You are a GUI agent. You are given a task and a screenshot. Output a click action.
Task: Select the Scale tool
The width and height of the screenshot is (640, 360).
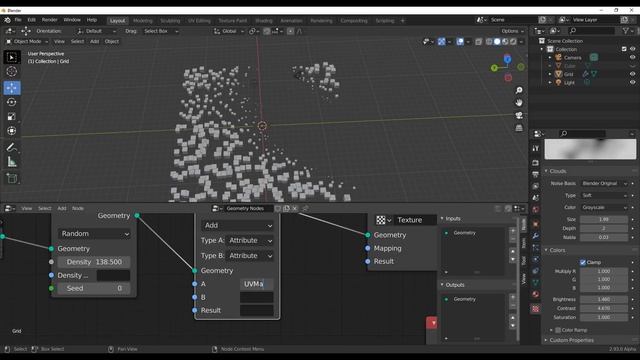(x=12, y=117)
